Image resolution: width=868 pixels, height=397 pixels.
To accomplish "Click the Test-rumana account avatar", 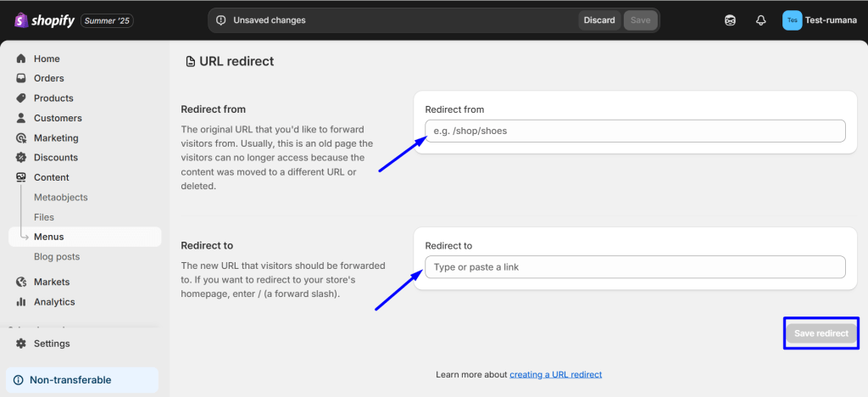I will 793,20.
